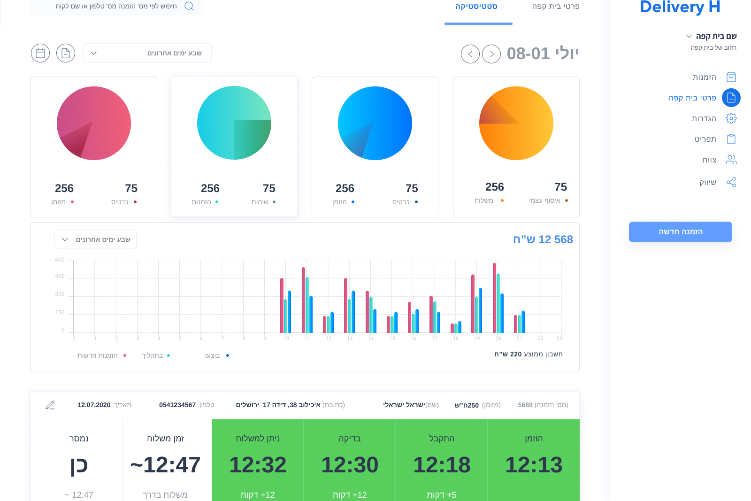Click the orange pie chart card

pyautogui.click(x=516, y=147)
